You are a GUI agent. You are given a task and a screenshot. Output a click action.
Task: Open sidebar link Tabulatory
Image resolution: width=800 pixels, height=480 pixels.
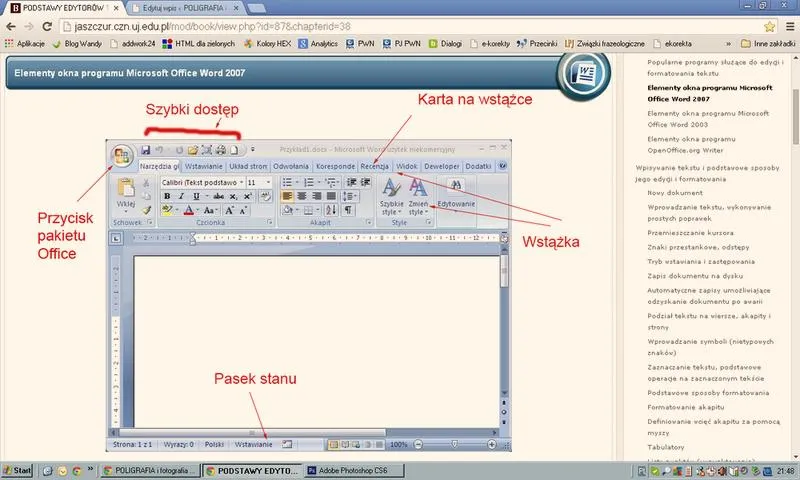(x=666, y=447)
